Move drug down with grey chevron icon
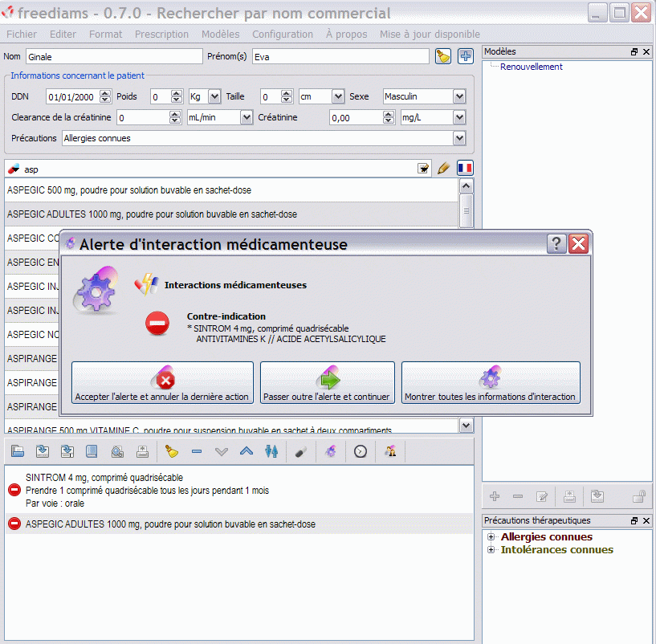The image size is (656, 644). click(x=222, y=451)
